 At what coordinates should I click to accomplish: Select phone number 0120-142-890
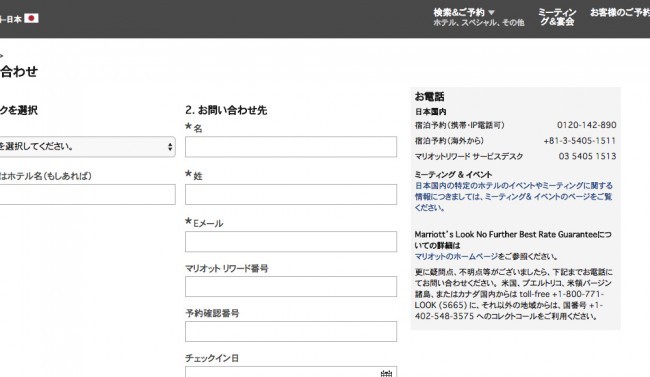click(586, 125)
